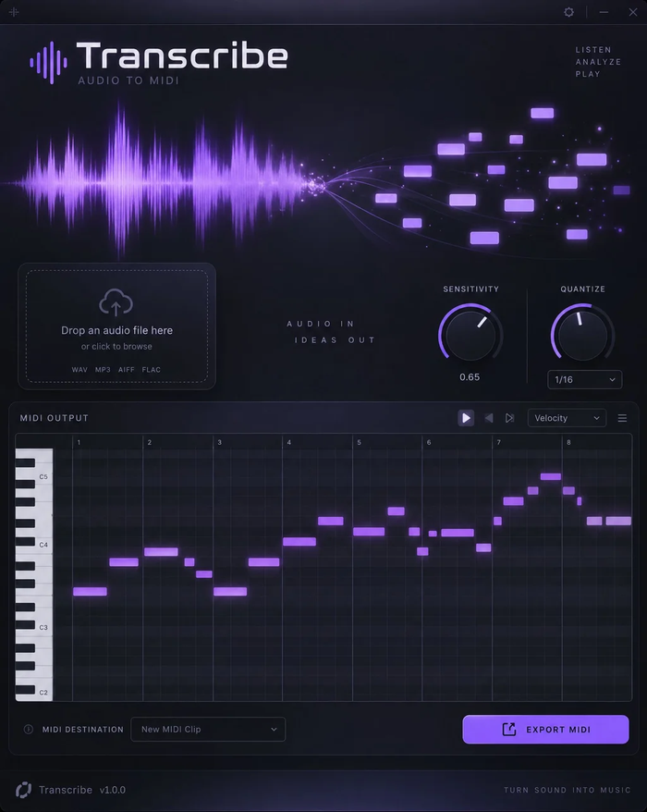Click the export icon on Export MIDI
The image size is (647, 812).
pos(509,729)
